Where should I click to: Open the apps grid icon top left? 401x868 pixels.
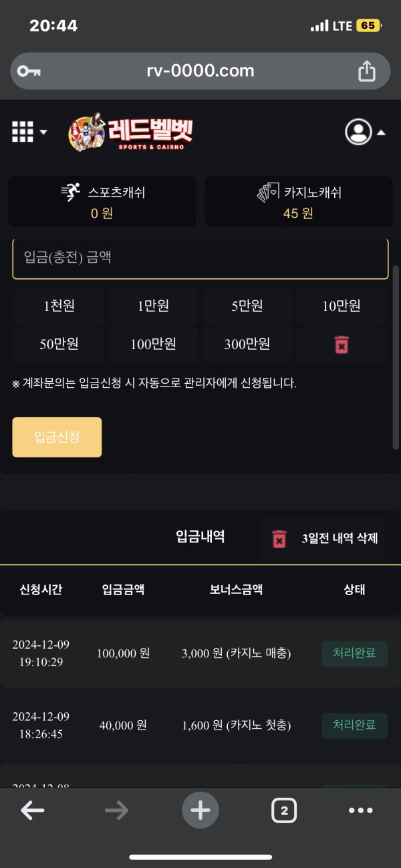click(22, 132)
